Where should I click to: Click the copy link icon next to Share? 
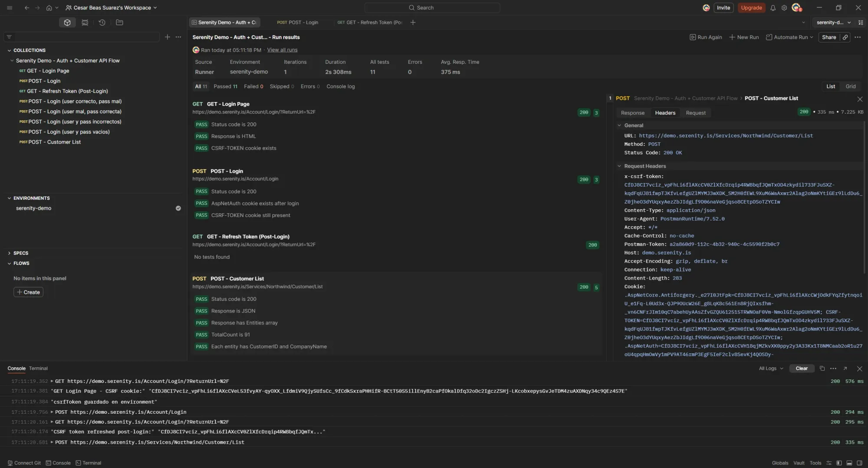[845, 37]
